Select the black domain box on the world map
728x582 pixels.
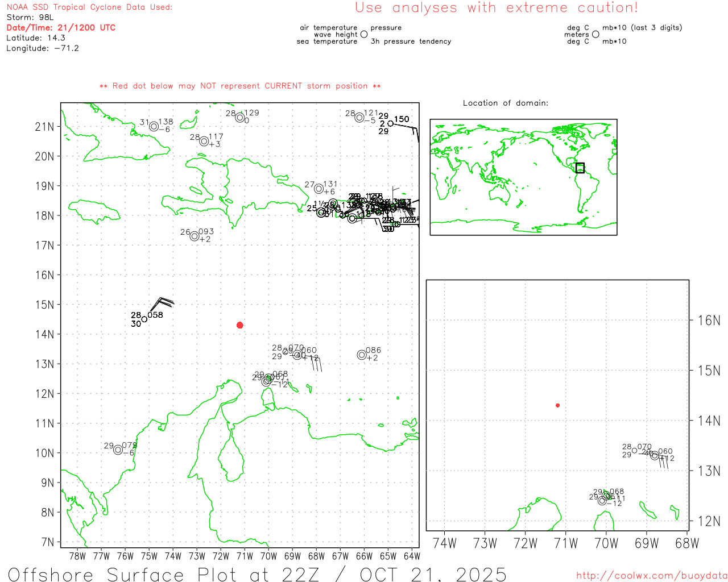(x=580, y=168)
